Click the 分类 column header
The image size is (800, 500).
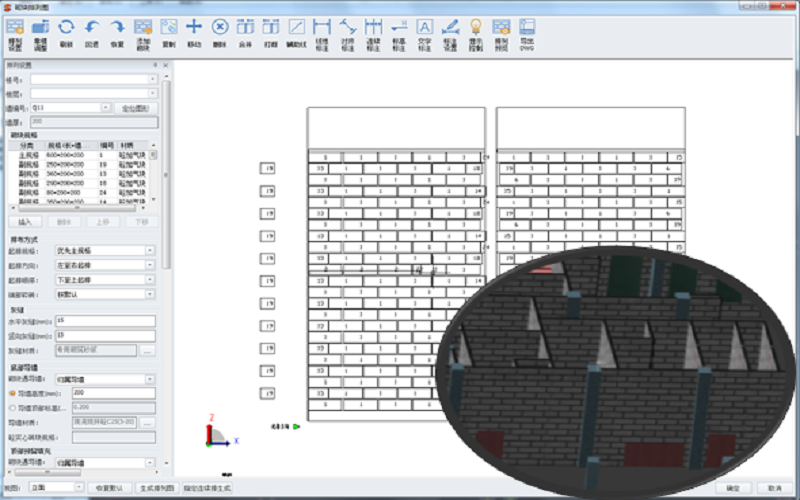pos(27,146)
